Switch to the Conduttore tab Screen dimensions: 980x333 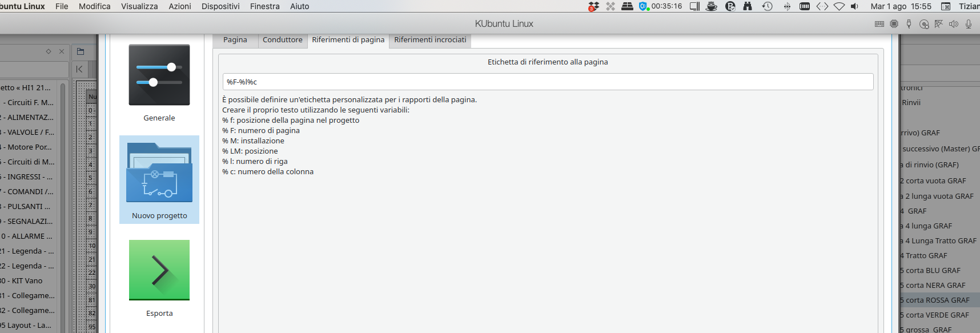[283, 40]
